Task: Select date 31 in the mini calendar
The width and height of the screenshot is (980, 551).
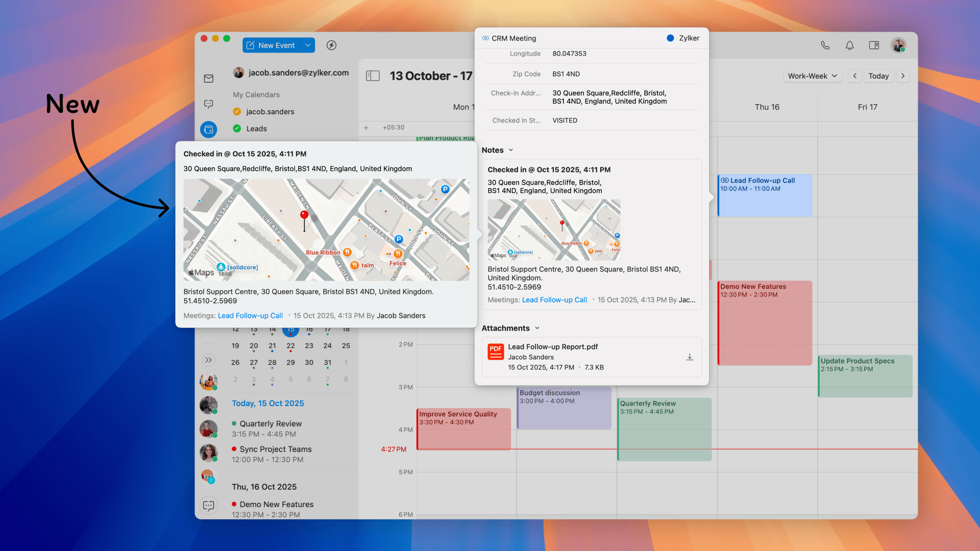Action: pyautogui.click(x=328, y=363)
